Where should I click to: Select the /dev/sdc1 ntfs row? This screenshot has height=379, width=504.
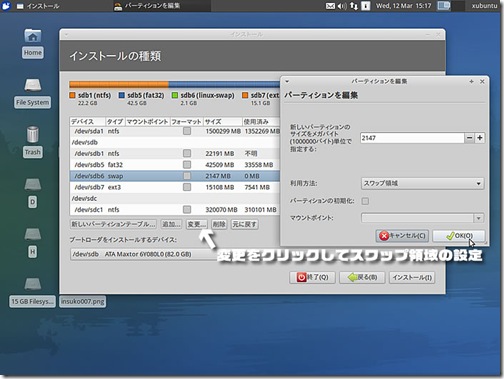(175, 209)
